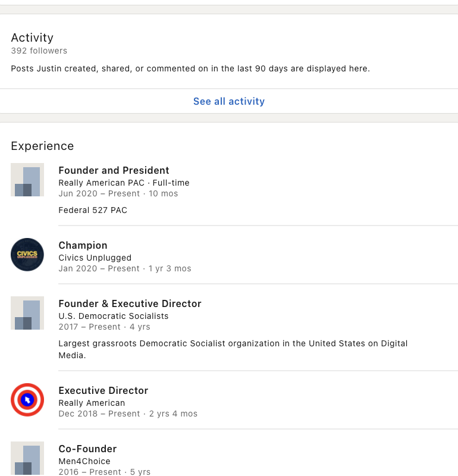Click Really American PAC · Full-time text
The width and height of the screenshot is (458, 476).
coord(124,183)
